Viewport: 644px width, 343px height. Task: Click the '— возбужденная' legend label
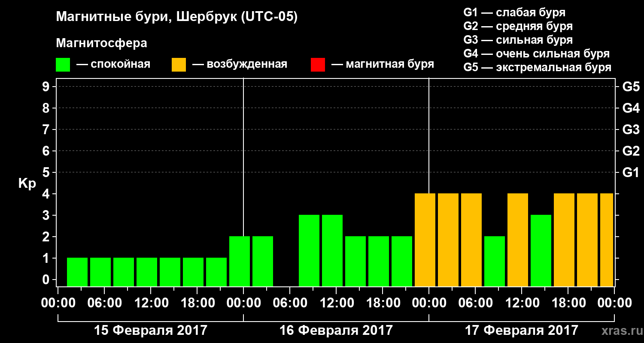[x=240, y=65]
